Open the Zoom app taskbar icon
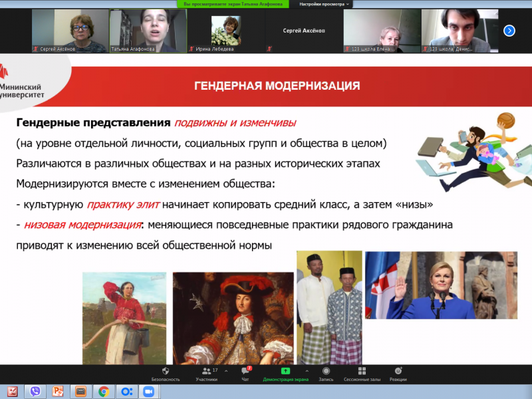The width and height of the screenshot is (532, 399). [148, 391]
